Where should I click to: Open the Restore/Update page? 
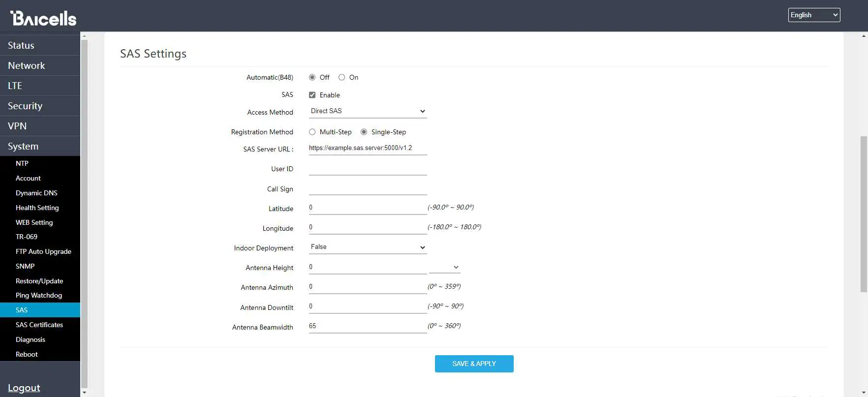point(39,281)
